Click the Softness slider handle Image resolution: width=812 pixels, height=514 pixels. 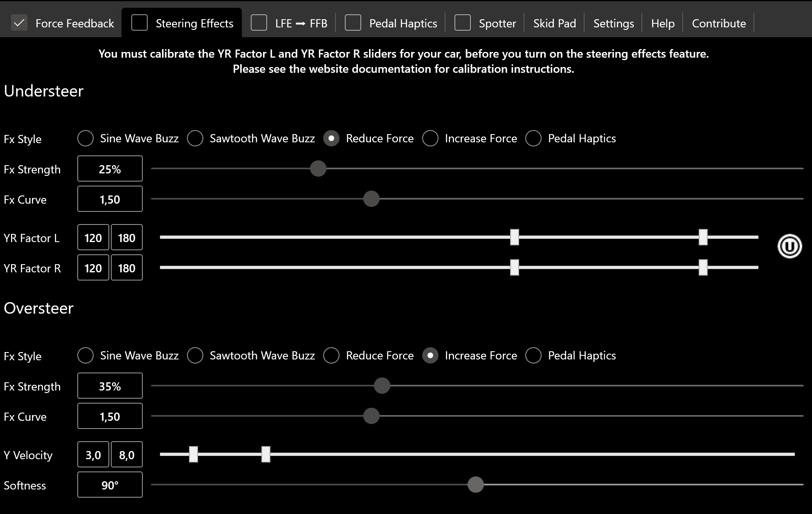click(x=475, y=485)
